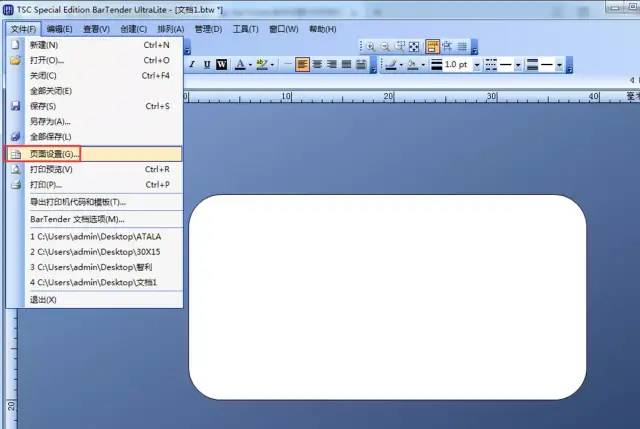Choose 退出(X) to exit
The width and height of the screenshot is (640, 429).
(94, 300)
